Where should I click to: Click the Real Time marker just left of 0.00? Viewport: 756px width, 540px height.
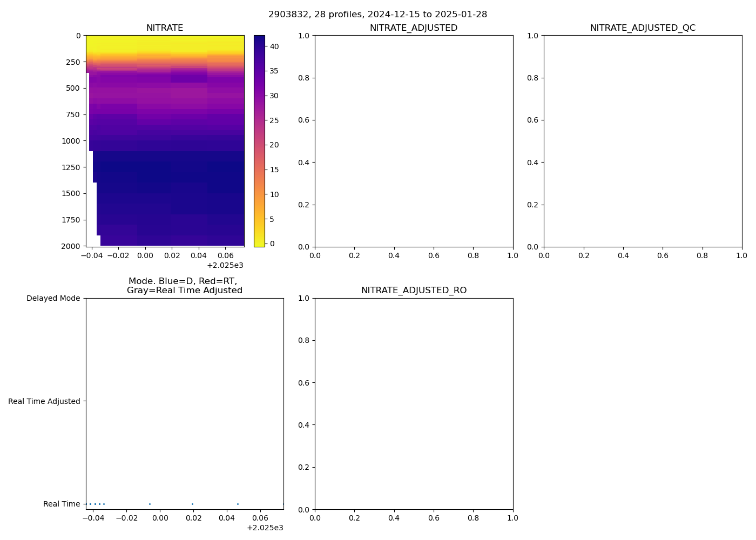pyautogui.click(x=150, y=504)
